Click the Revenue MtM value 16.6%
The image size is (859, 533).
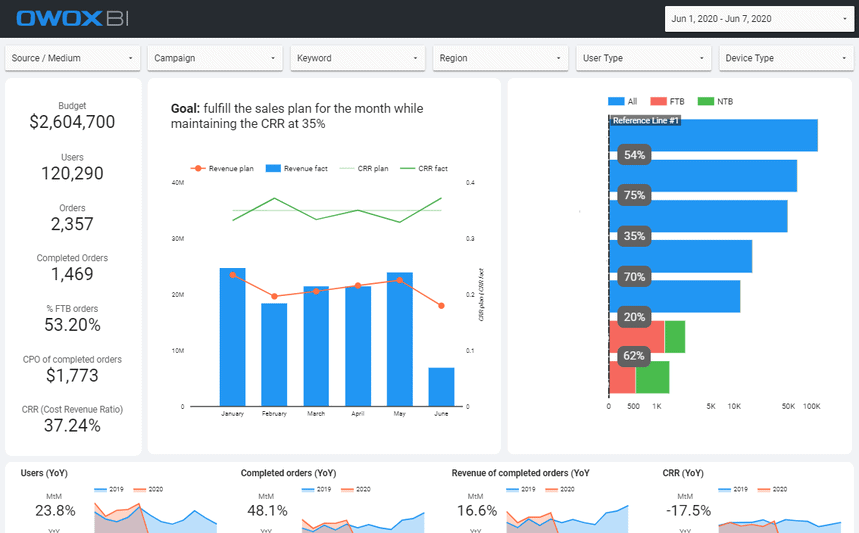coord(477,511)
